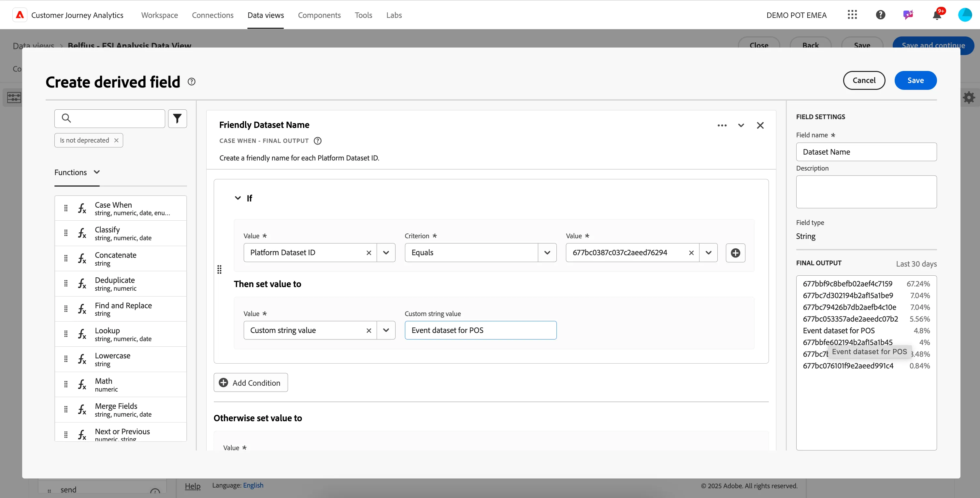This screenshot has height=498, width=980.
Task: Go to the Workspace tab
Action: point(159,15)
